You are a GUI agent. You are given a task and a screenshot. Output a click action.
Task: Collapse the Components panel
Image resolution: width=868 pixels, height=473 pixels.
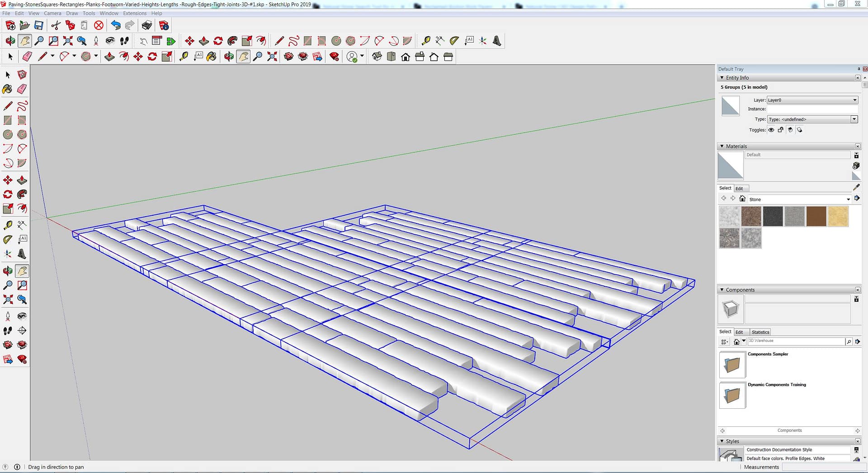click(x=722, y=290)
